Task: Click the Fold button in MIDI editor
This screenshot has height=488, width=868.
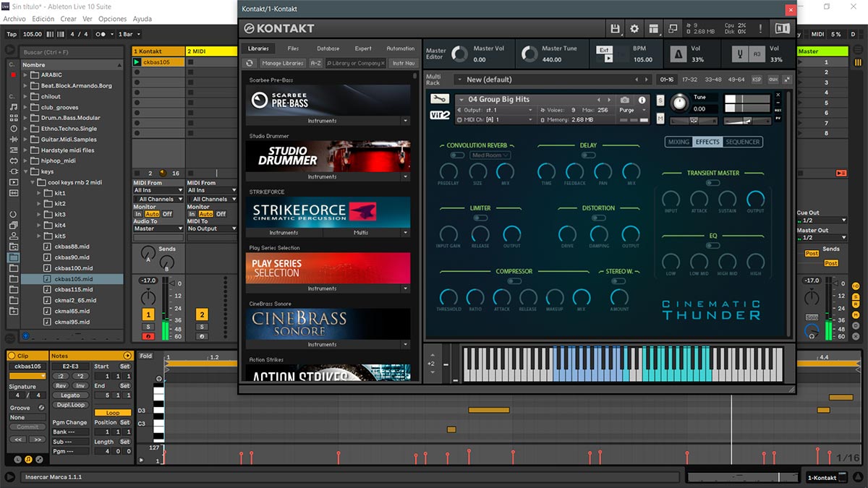Action: (x=146, y=356)
